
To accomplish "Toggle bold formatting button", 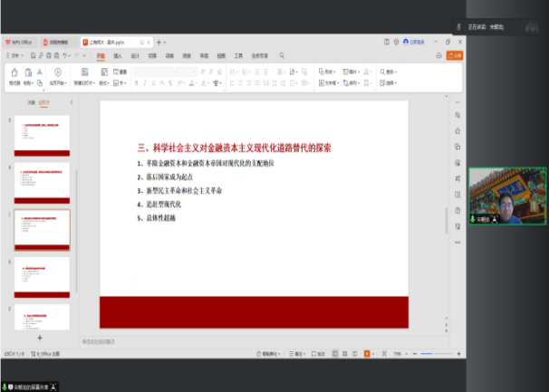I will click(x=136, y=82).
